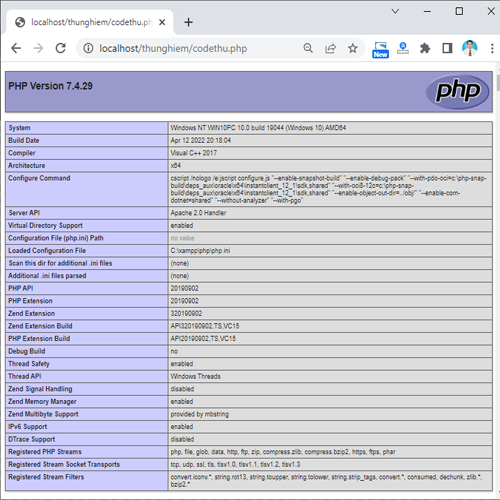Click the 'Configure Command' label
The image size is (500, 500).
point(39,178)
